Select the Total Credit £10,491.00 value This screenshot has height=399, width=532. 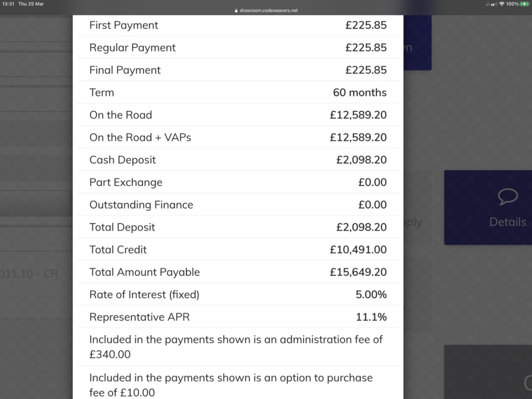[358, 250]
